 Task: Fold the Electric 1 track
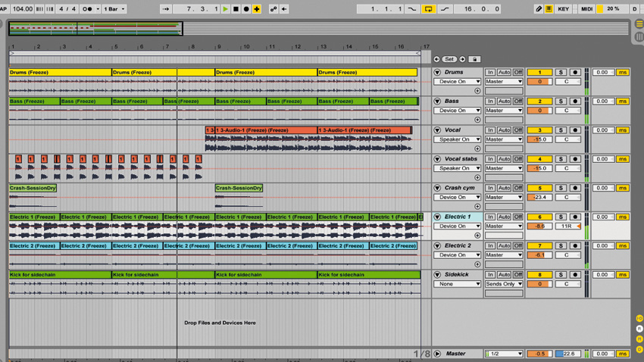pyautogui.click(x=437, y=217)
